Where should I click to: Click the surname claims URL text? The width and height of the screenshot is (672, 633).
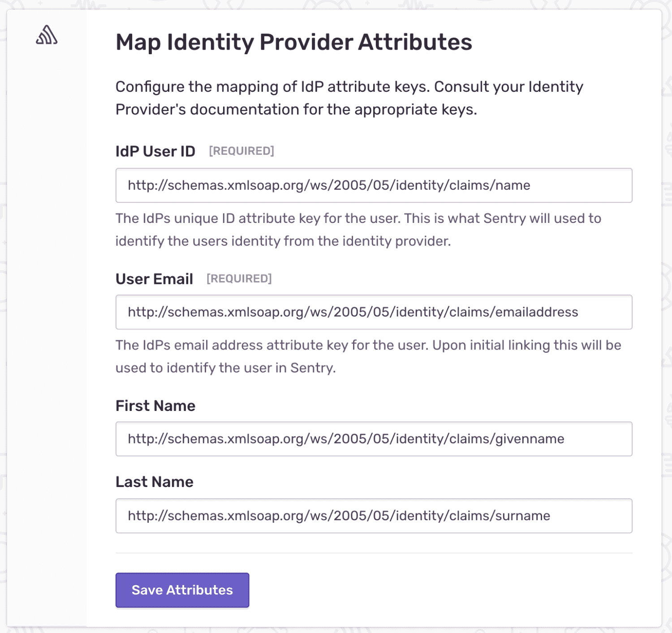[x=338, y=515]
